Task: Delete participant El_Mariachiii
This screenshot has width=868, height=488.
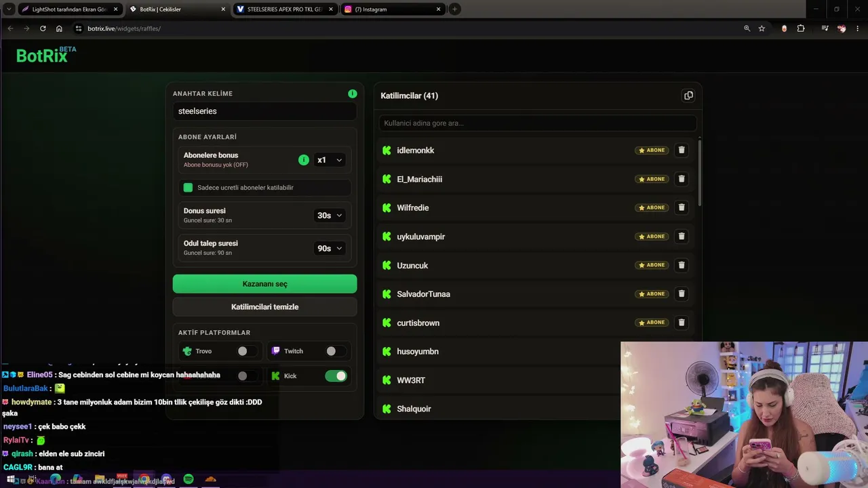Action: [x=682, y=179]
